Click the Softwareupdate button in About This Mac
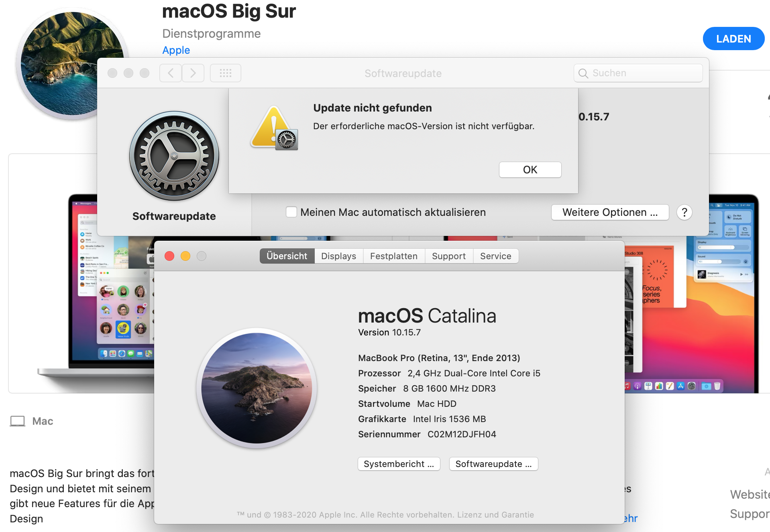 tap(494, 464)
